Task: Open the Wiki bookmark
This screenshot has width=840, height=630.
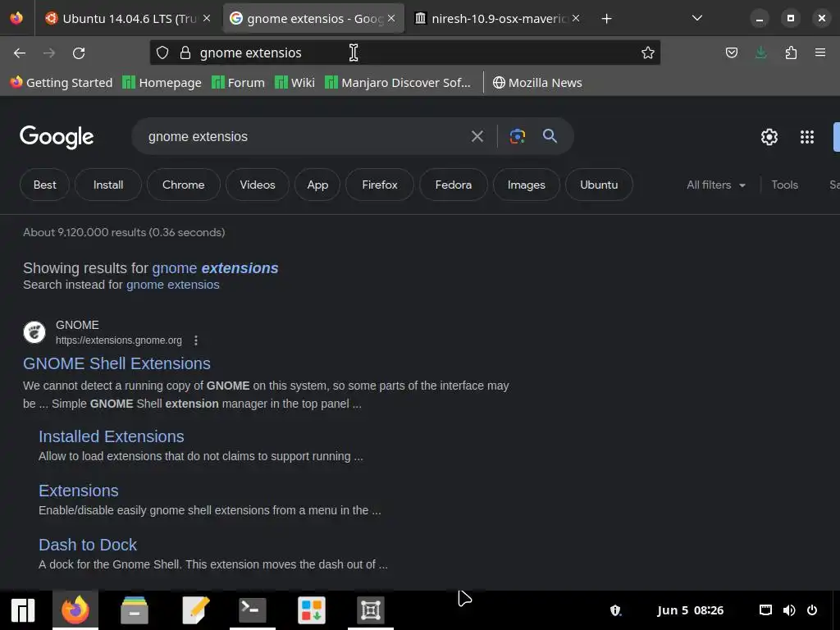Action: [x=294, y=83]
